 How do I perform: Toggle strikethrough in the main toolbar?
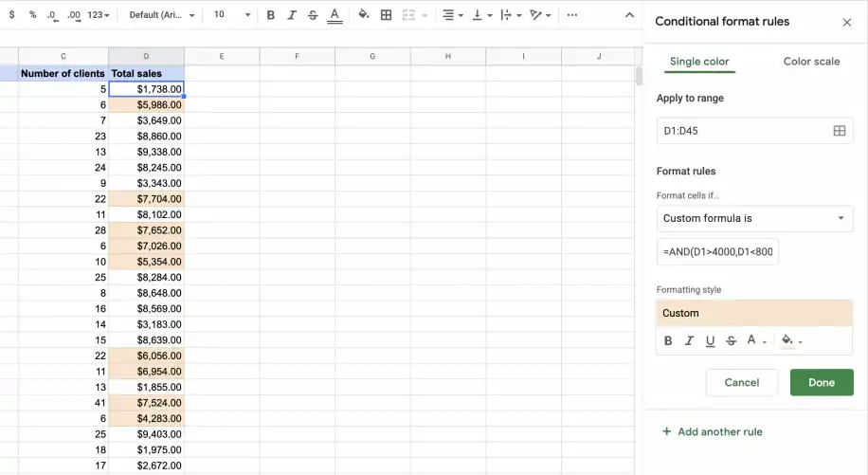coord(313,15)
